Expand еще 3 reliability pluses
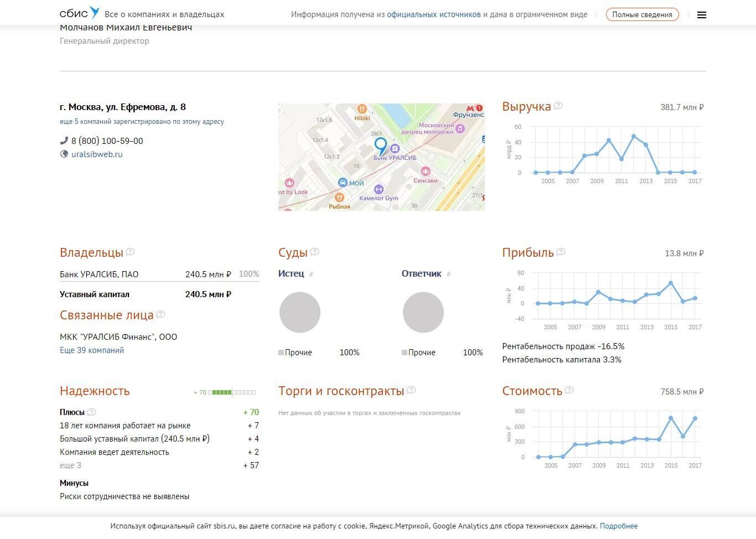Viewport: 756px width, 539px height. [x=70, y=465]
